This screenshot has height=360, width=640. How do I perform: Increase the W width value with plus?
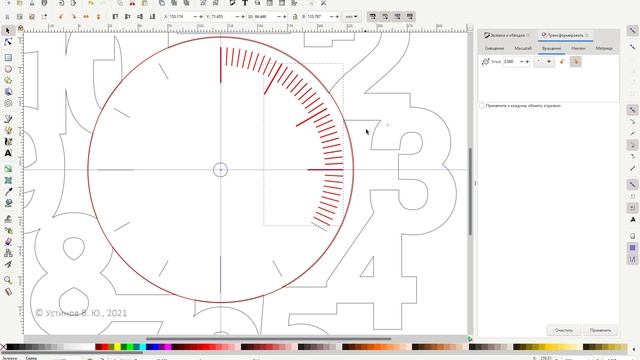coord(284,17)
